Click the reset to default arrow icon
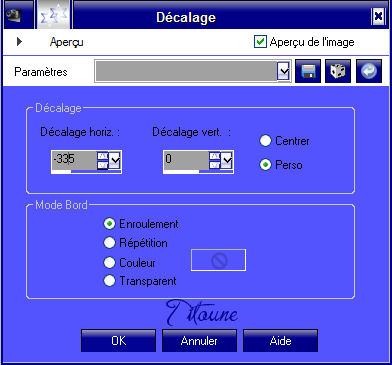The height and width of the screenshot is (365, 392). click(x=369, y=71)
